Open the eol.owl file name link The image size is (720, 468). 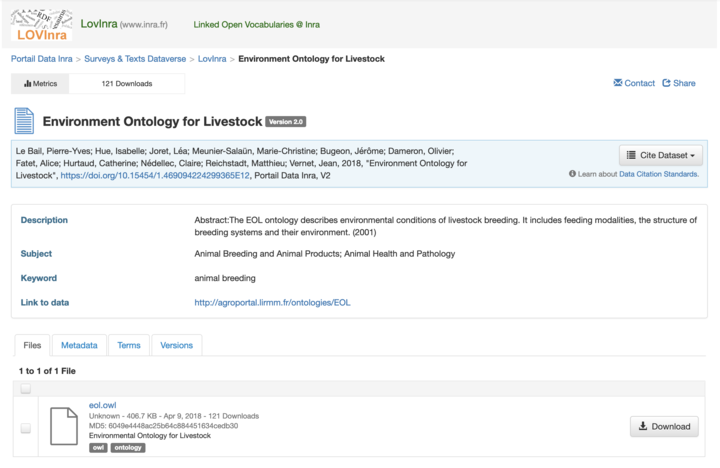pos(102,405)
